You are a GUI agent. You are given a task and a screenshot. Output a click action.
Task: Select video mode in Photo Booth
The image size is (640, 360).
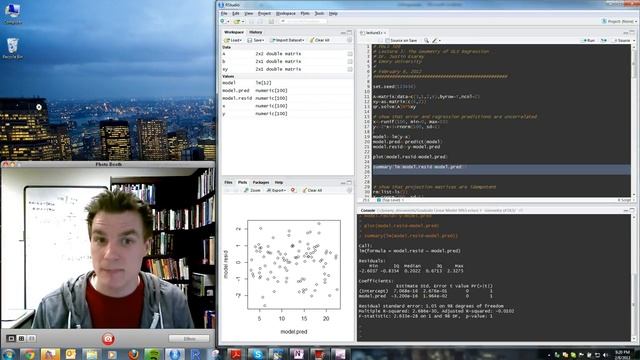point(31,338)
